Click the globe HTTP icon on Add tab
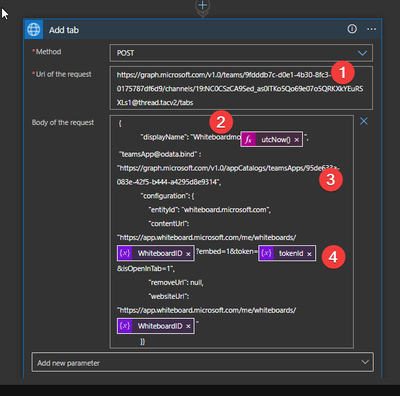Viewport: 400px width, 396px height. [x=34, y=30]
